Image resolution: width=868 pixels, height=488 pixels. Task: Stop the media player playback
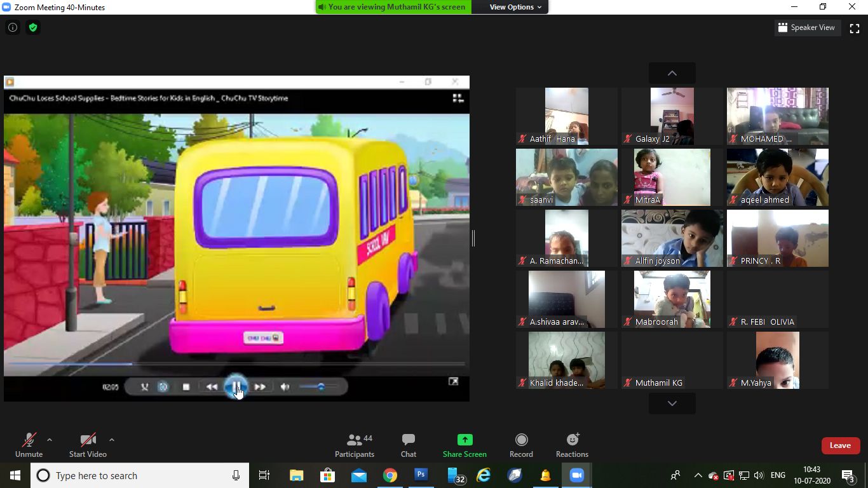coord(186,386)
